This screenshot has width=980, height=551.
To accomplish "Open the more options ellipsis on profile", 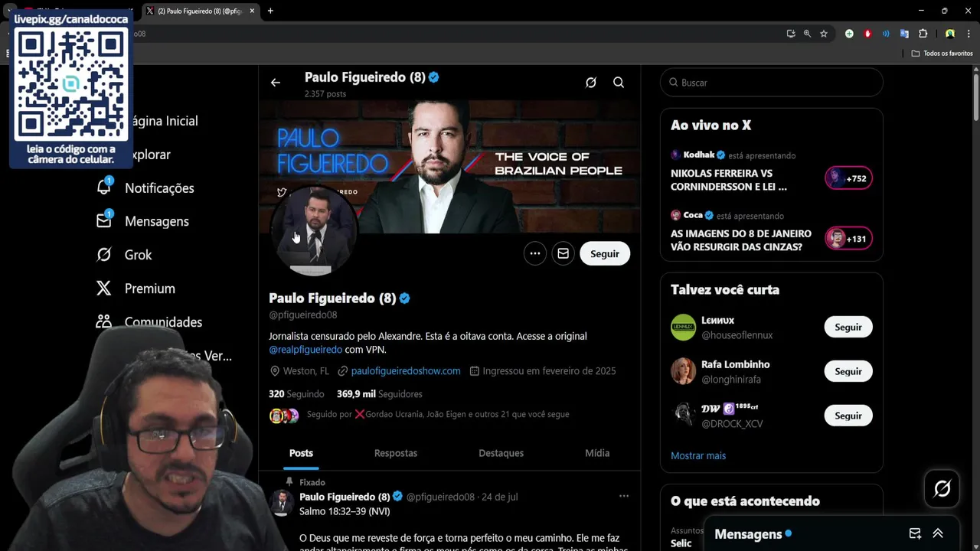I will [535, 254].
